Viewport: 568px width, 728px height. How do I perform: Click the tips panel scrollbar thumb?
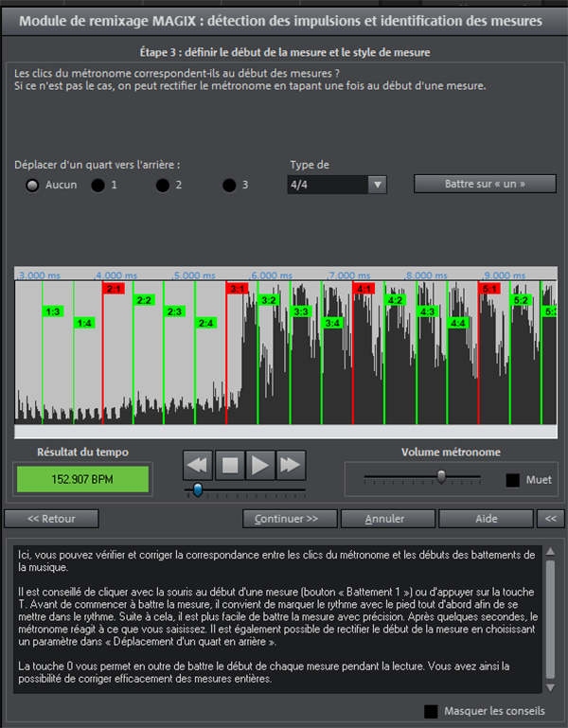(550, 619)
